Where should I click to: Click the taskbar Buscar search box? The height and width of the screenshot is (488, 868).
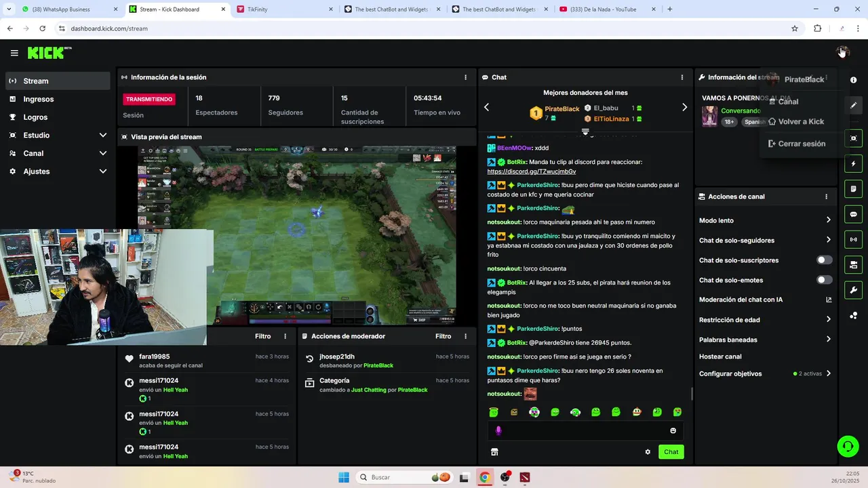point(404,477)
